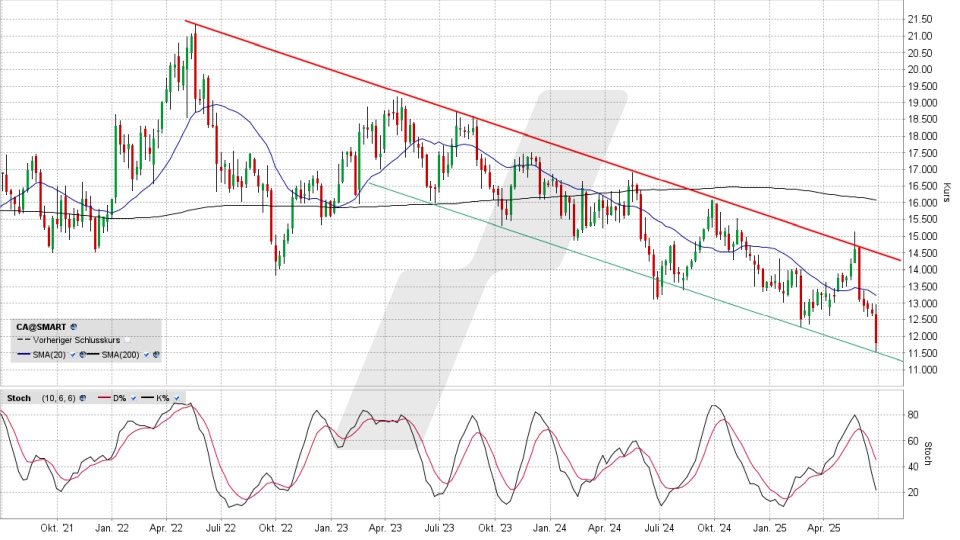Click the 17.000 price axis value
960x540 pixels.
click(x=922, y=170)
